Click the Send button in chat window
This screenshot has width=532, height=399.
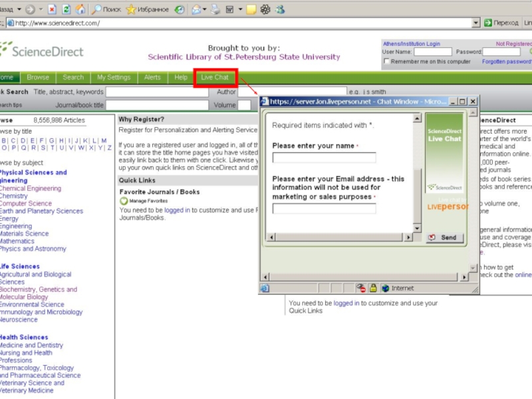coord(445,237)
